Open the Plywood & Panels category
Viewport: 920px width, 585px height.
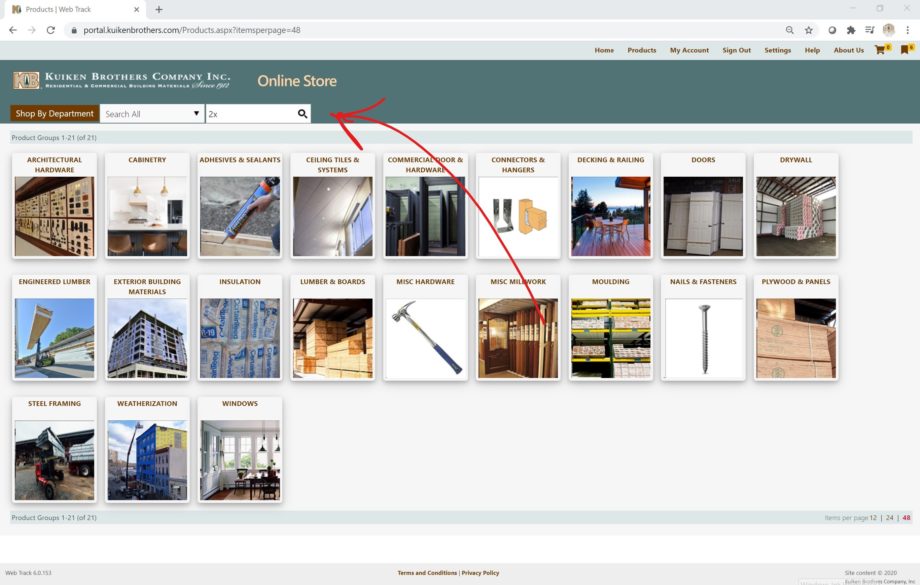(x=796, y=328)
